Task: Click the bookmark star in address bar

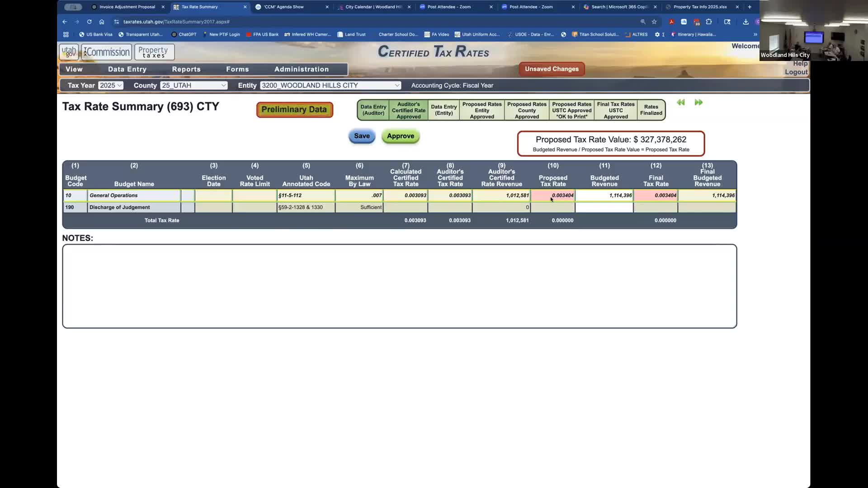Action: (x=654, y=22)
